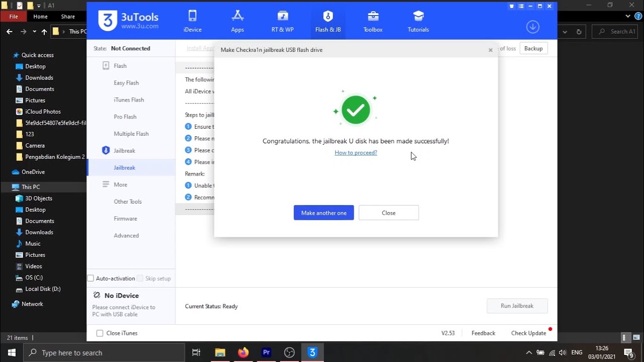Click the Close button in the dialog
The image size is (644, 362).
click(x=388, y=213)
